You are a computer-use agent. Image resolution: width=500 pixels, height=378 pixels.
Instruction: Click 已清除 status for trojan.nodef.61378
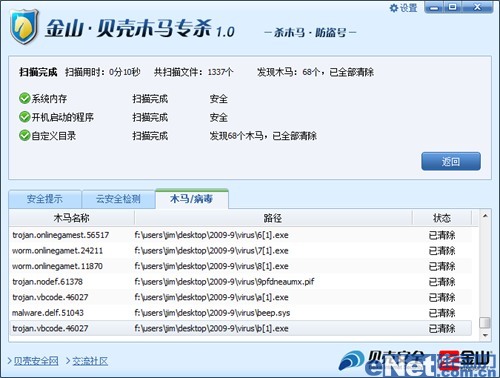[442, 282]
